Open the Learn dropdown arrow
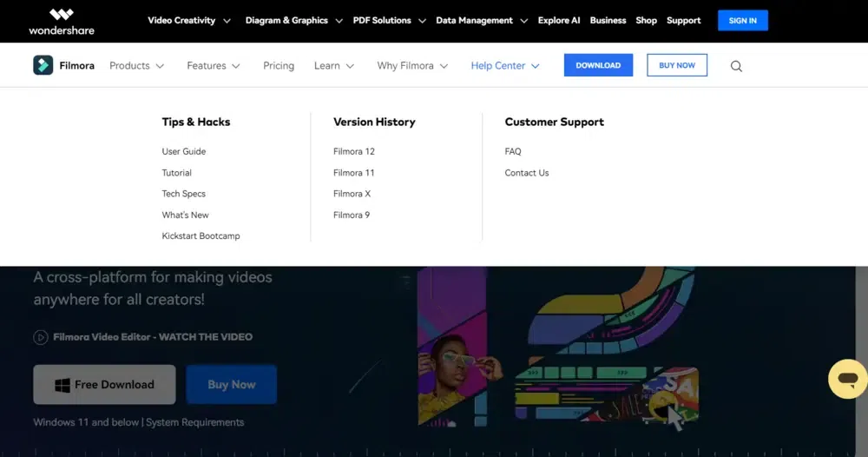 [350, 66]
